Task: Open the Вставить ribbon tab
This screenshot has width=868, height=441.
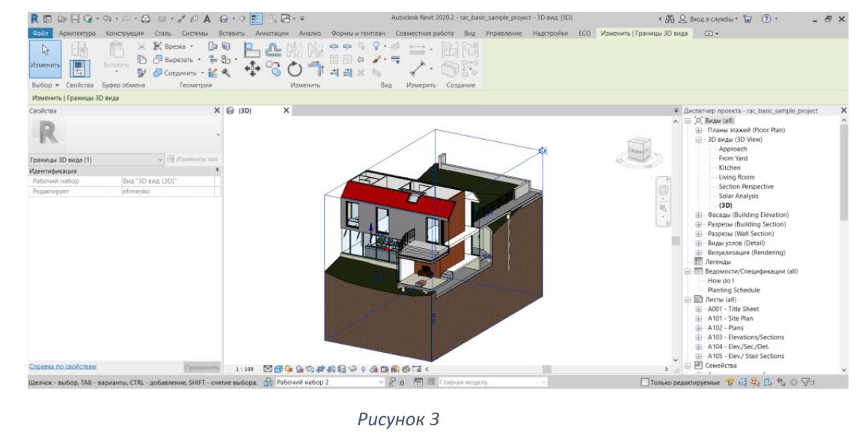Action: pyautogui.click(x=231, y=34)
